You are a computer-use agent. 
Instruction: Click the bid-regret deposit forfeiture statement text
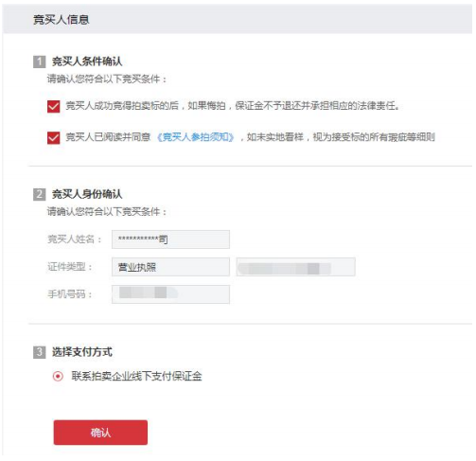pyautogui.click(x=233, y=106)
